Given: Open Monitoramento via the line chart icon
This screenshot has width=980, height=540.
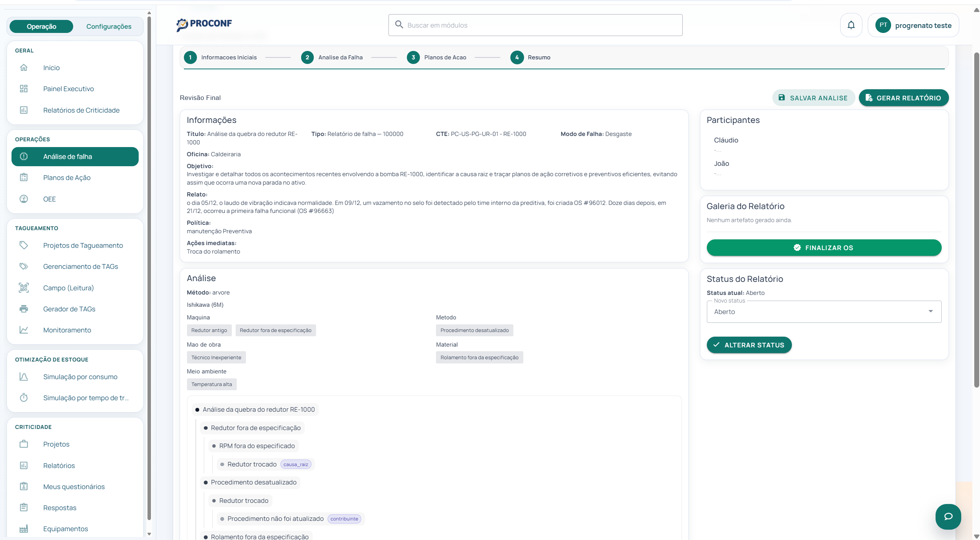Looking at the screenshot, I should [x=24, y=330].
